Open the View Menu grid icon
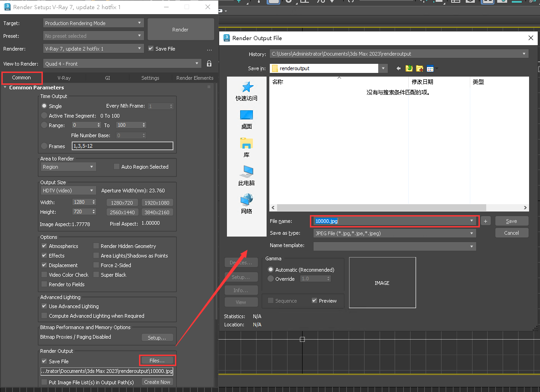This screenshot has width=540, height=392. coord(431,68)
